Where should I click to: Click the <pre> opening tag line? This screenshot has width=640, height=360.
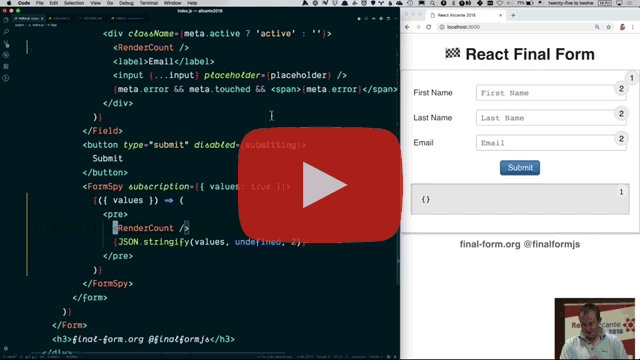(115, 214)
